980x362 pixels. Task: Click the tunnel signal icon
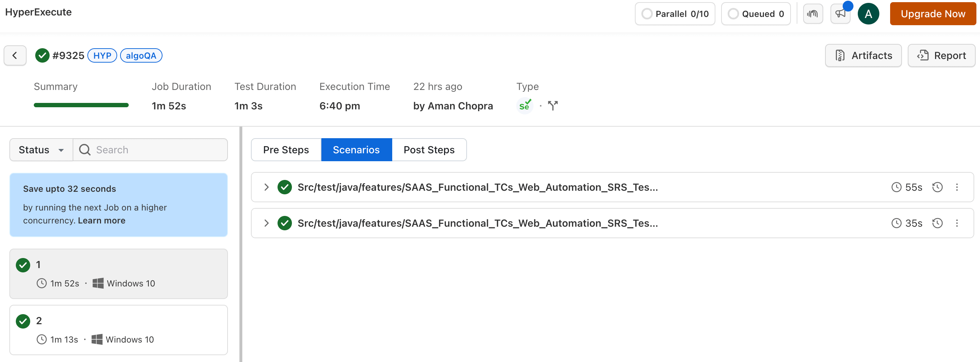click(x=812, y=14)
